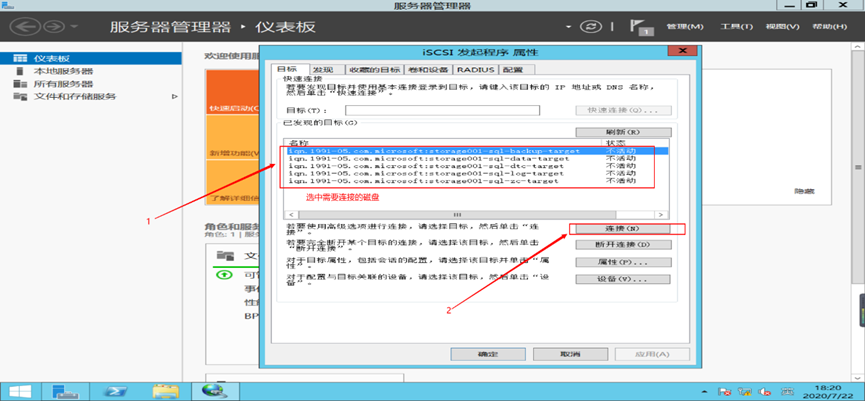Select the storage001-sql-zc-target row
Viewport: 865px width, 401px height.
478,181
